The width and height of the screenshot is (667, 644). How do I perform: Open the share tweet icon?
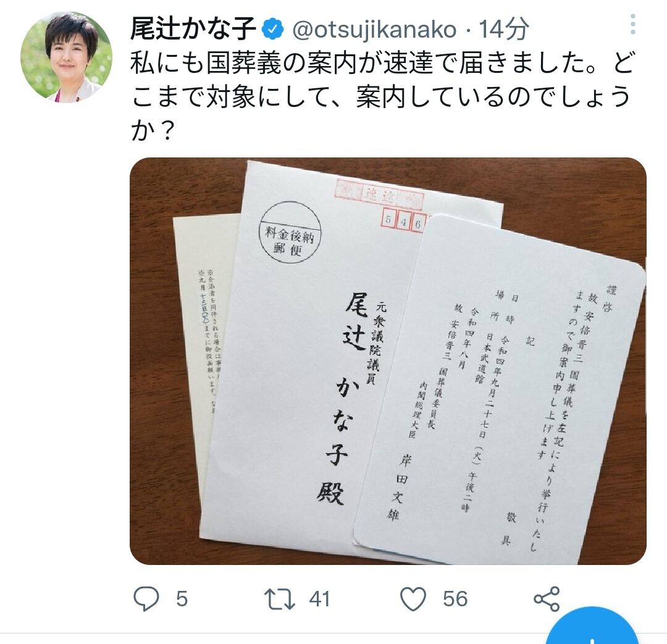547,599
